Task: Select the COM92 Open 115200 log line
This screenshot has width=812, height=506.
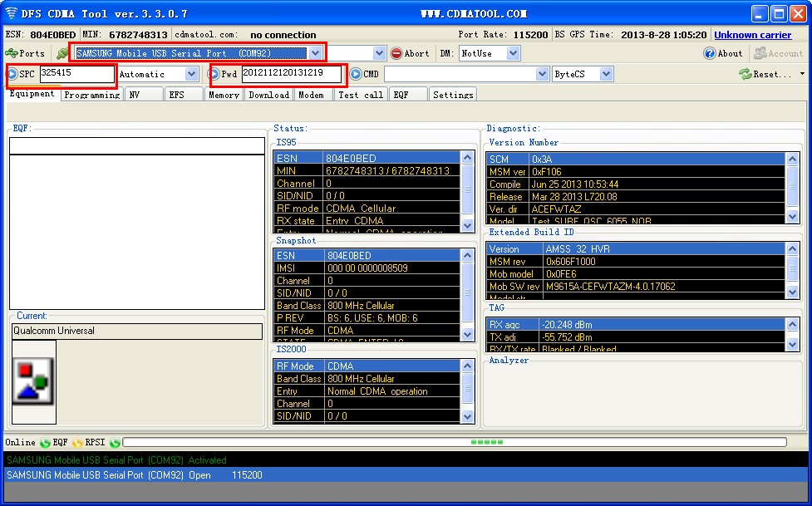Action: (406, 475)
